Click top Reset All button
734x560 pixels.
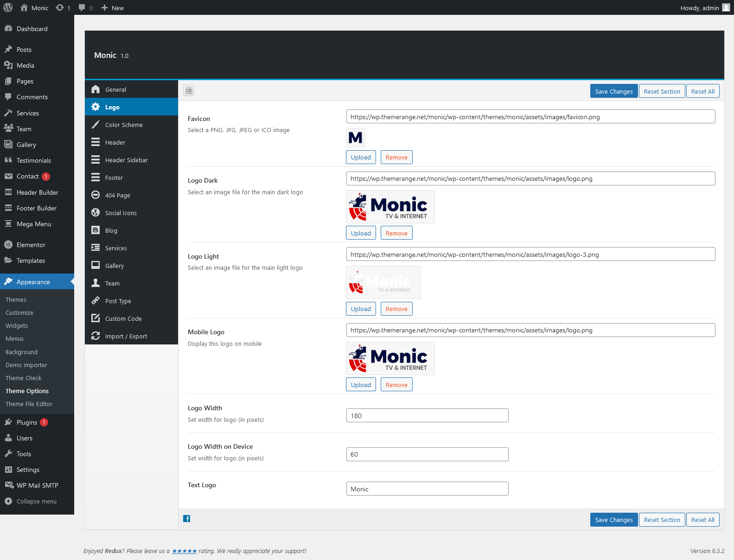pos(702,91)
